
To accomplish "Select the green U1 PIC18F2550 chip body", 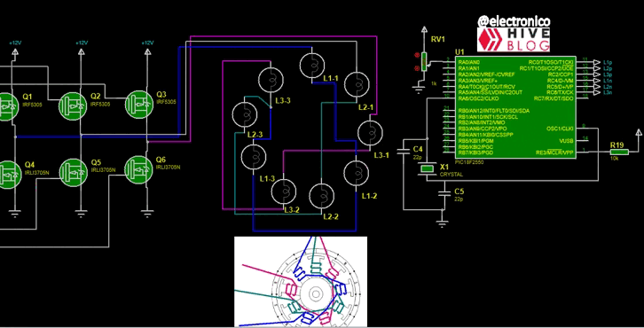I will pos(515,107).
